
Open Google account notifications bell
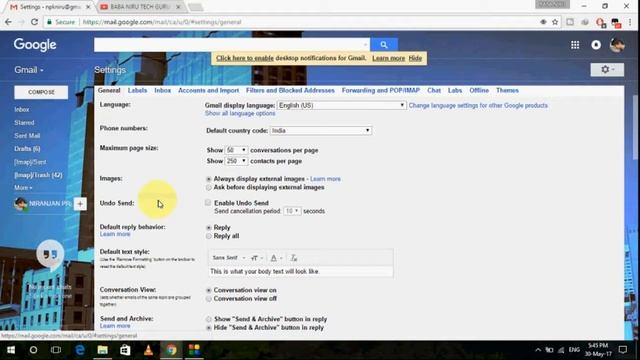pos(596,45)
